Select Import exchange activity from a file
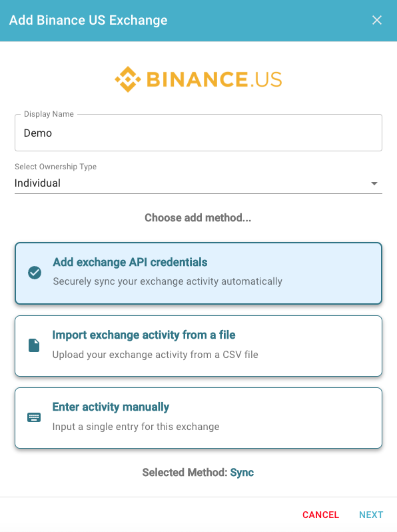 (x=198, y=346)
